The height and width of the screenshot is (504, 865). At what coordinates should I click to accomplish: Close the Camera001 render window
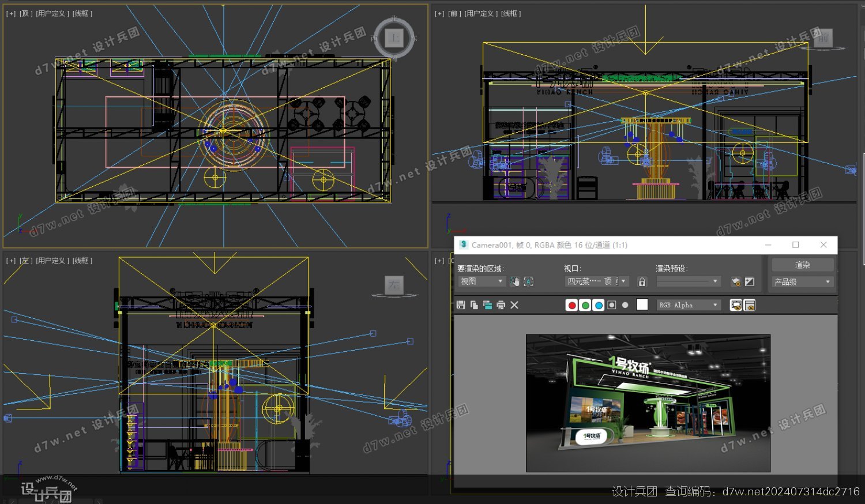click(823, 245)
